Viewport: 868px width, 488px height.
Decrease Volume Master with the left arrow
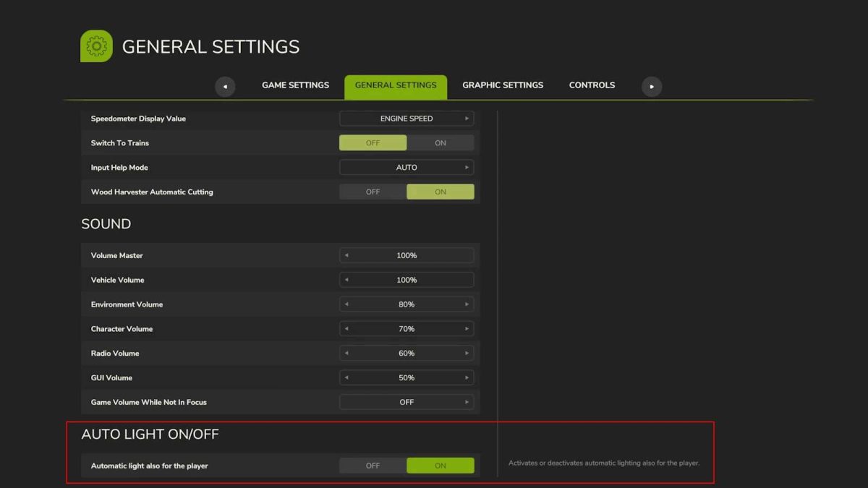pos(345,255)
